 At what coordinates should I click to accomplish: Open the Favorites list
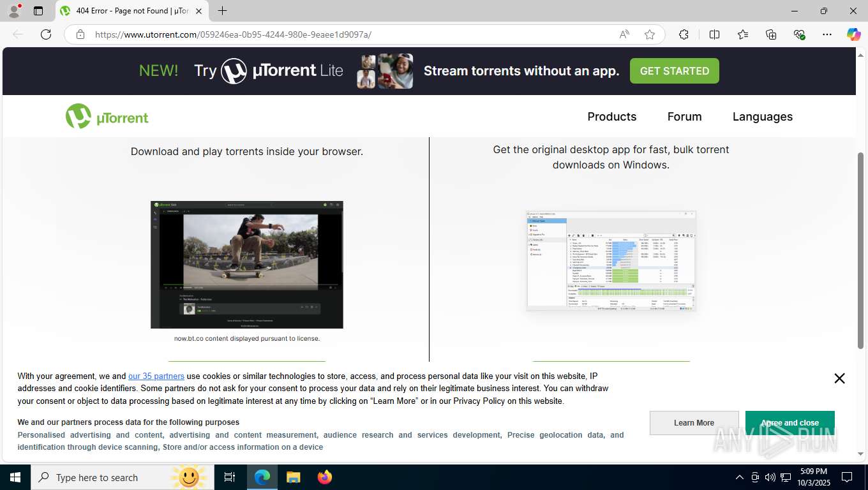pos(743,34)
